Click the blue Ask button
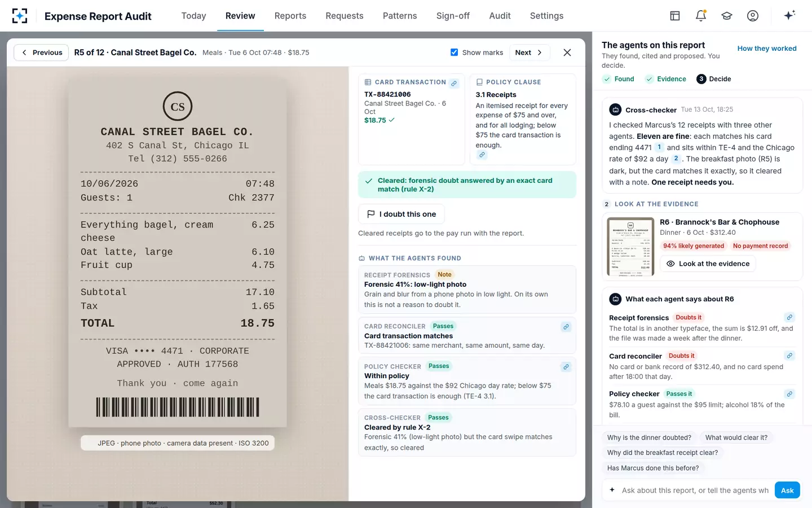The height and width of the screenshot is (508, 812). pyautogui.click(x=787, y=491)
